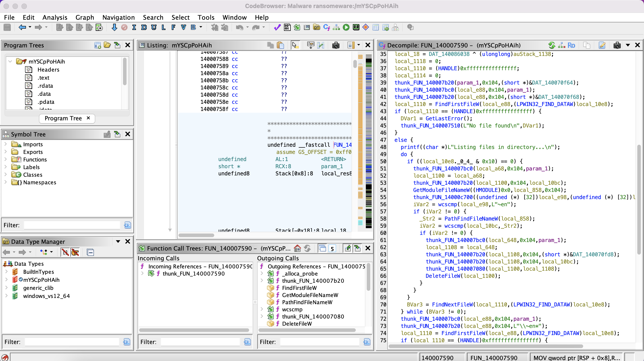Click the Undo toolbar icon

239,27
